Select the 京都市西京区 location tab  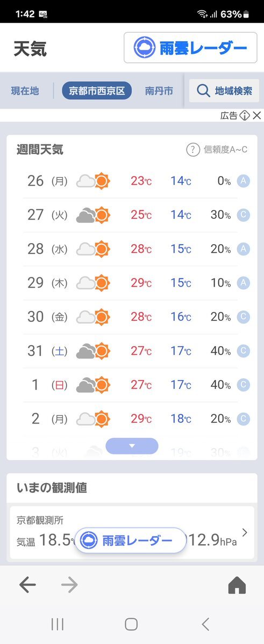tap(97, 91)
